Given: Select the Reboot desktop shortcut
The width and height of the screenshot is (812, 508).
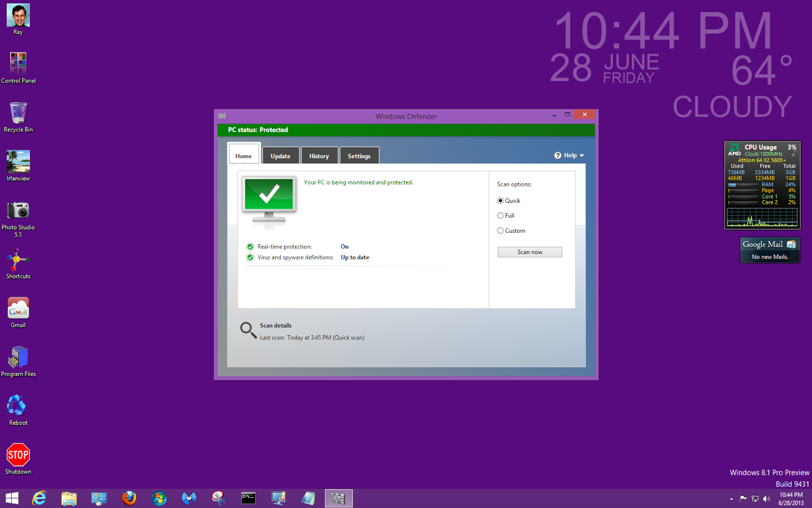Looking at the screenshot, I should 18,410.
